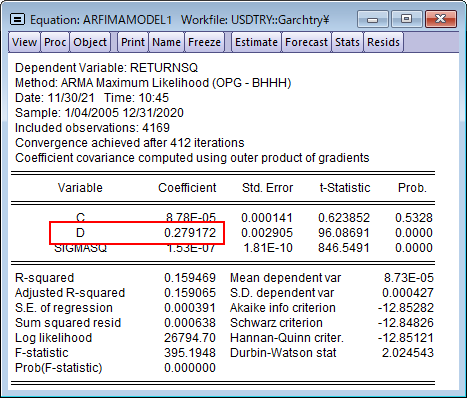Click the Hannan-Quinn criter. value -12.85121
The image size is (467, 398).
[406, 338]
